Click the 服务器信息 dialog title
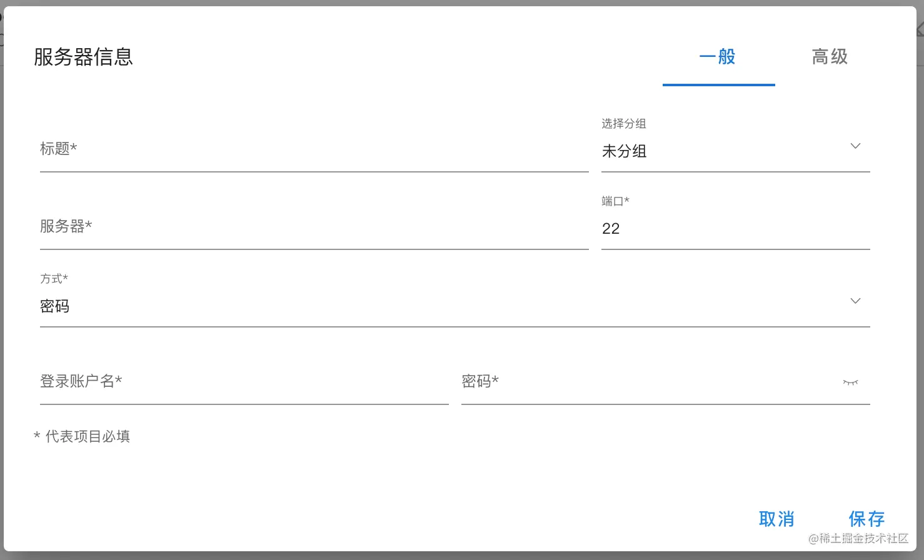This screenshot has height=560, width=924. pyautogui.click(x=83, y=57)
